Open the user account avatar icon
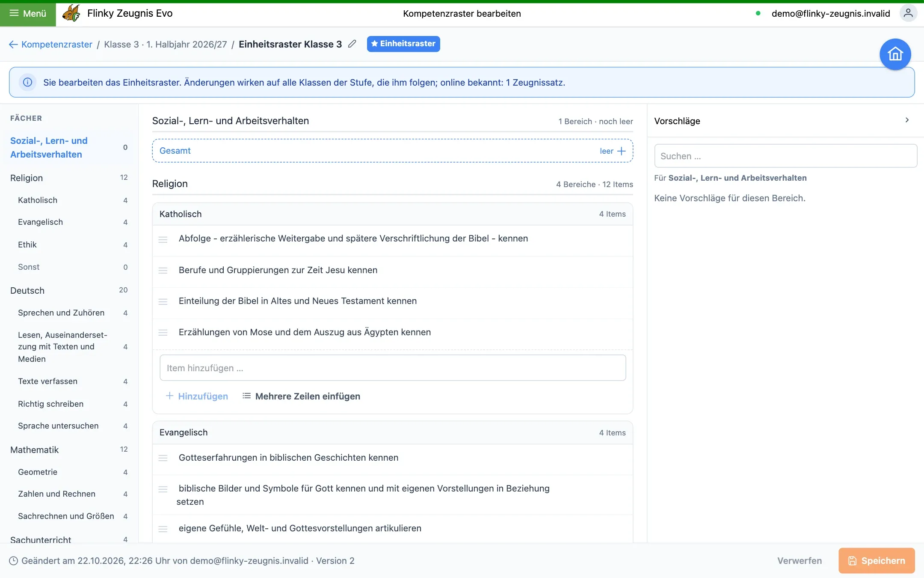This screenshot has height=578, width=924. point(908,13)
